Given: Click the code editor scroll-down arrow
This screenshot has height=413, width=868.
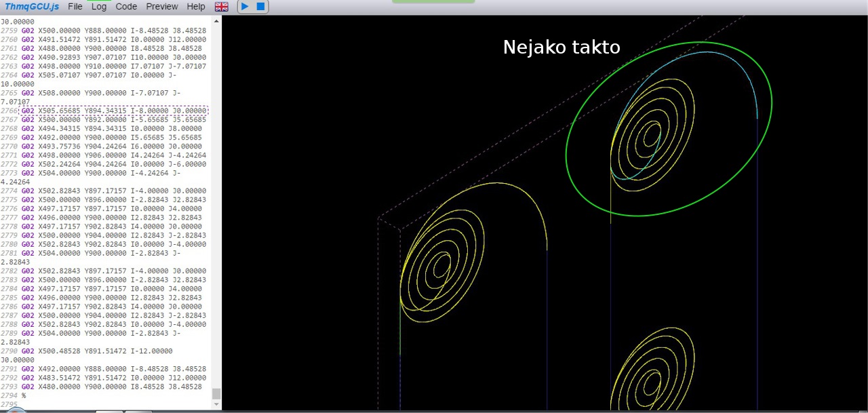Looking at the screenshot, I should click(216, 405).
